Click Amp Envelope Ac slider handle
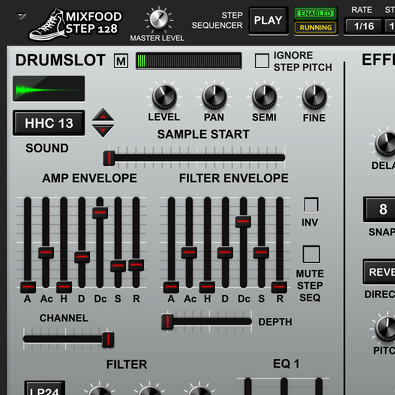 tap(46, 253)
